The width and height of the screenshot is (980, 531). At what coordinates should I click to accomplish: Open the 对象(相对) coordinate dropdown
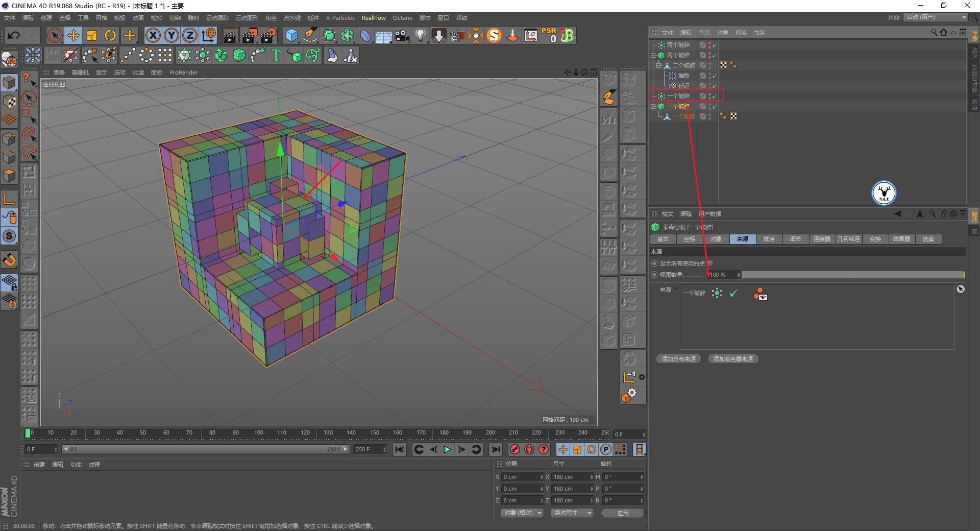(x=522, y=513)
